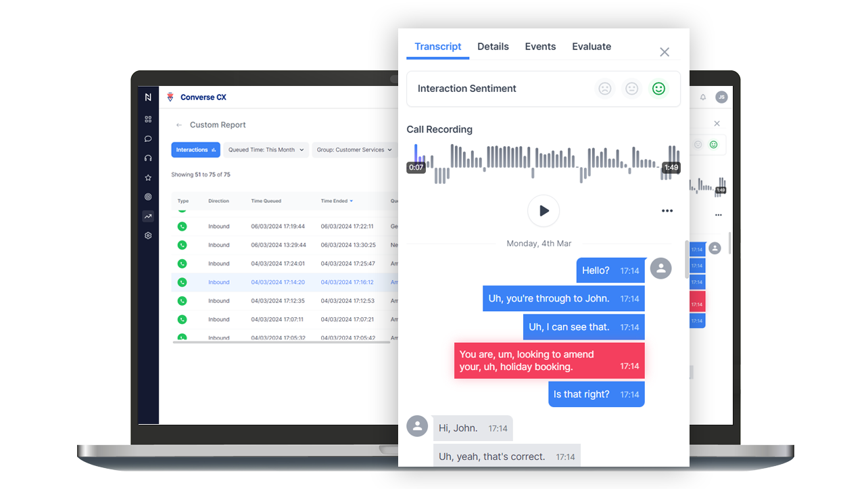Open the recording options ellipsis menu
868x489 pixels.
667,210
